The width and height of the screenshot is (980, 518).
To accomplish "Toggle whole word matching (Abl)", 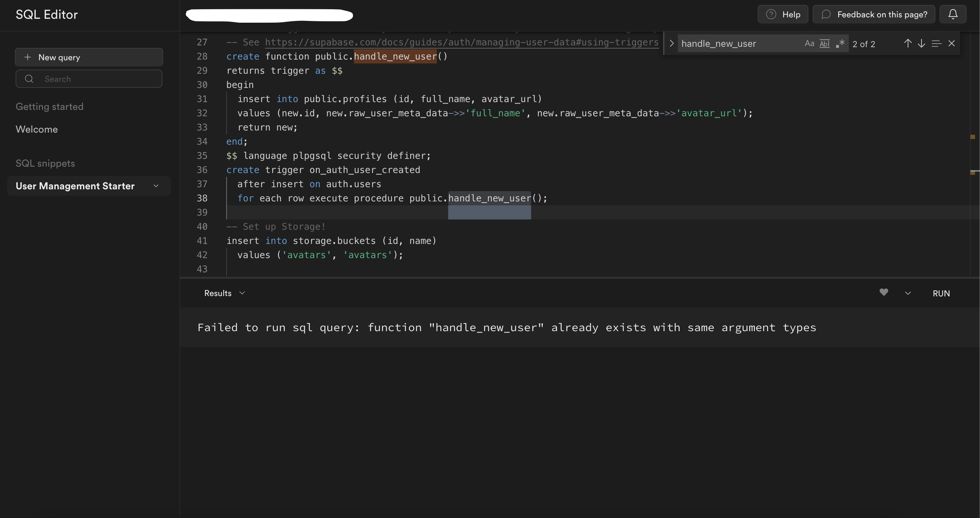I will point(824,43).
